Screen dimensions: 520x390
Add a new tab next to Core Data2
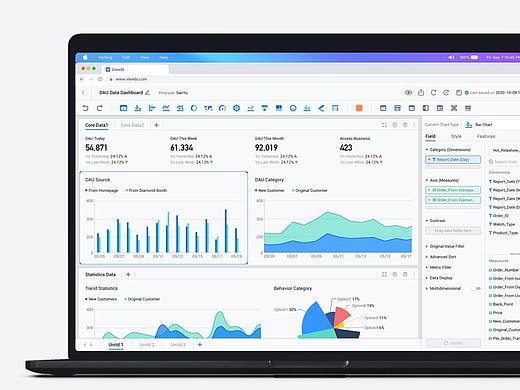pos(156,125)
